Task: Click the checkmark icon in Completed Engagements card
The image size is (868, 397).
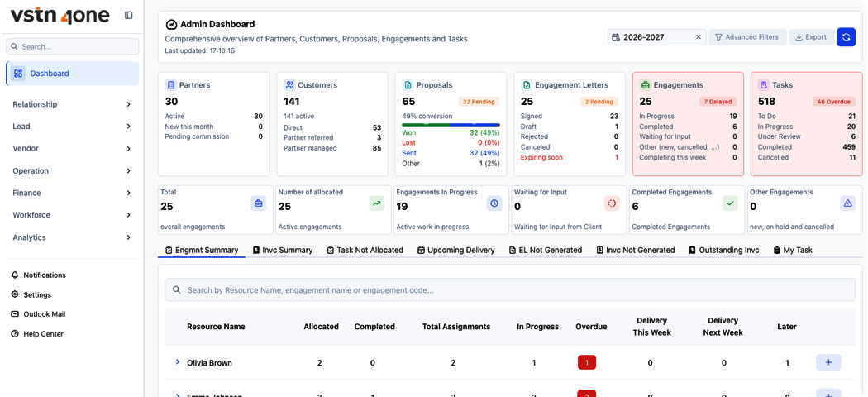Action: click(730, 203)
